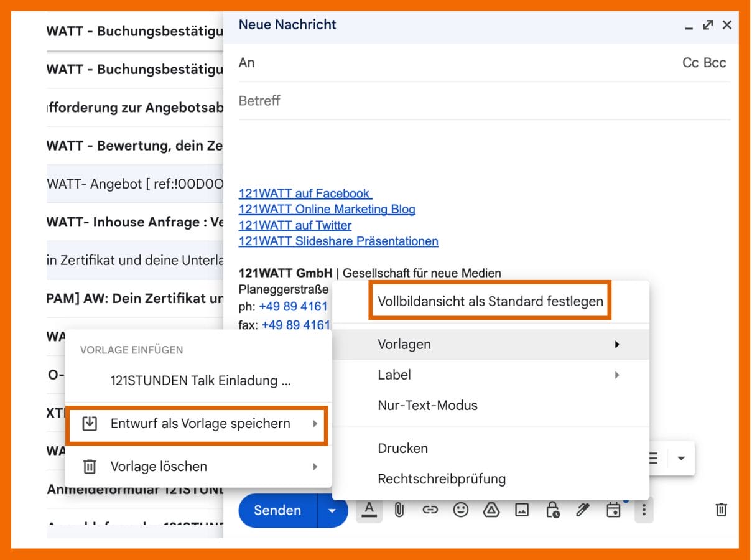
Task: Insert files using Google Drive icon
Action: pos(491,510)
